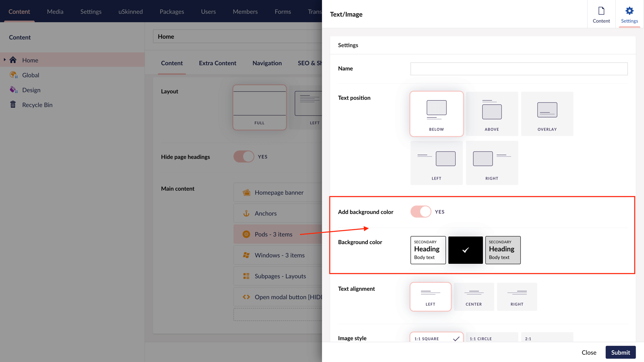Open the Recycle Bin in the sidebar
This screenshot has width=644, height=362.
point(37,105)
